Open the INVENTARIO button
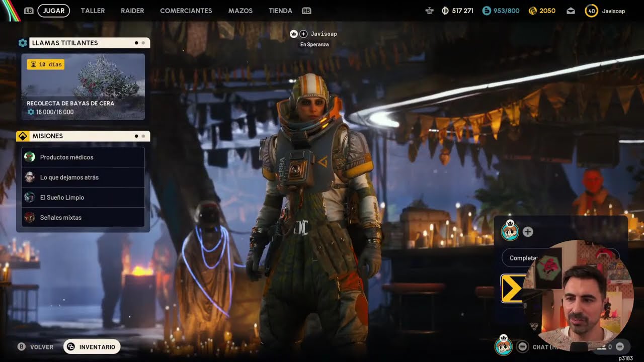 [x=92, y=347]
